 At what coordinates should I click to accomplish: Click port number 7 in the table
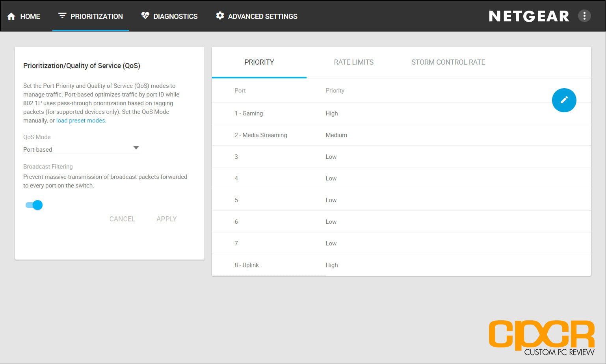(236, 243)
